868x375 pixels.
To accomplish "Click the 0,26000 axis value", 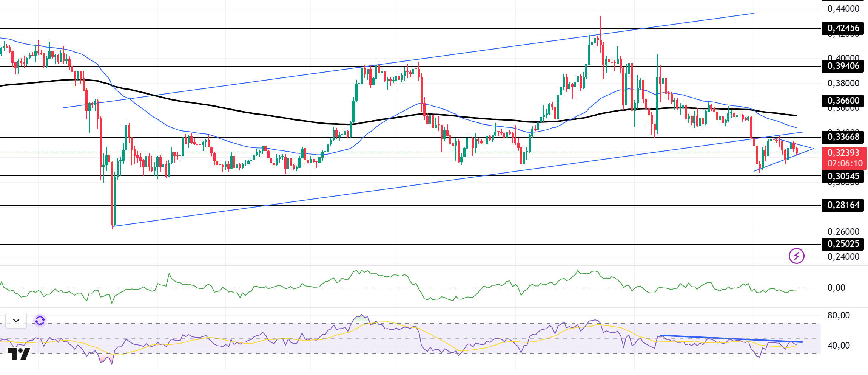I will click(x=843, y=232).
